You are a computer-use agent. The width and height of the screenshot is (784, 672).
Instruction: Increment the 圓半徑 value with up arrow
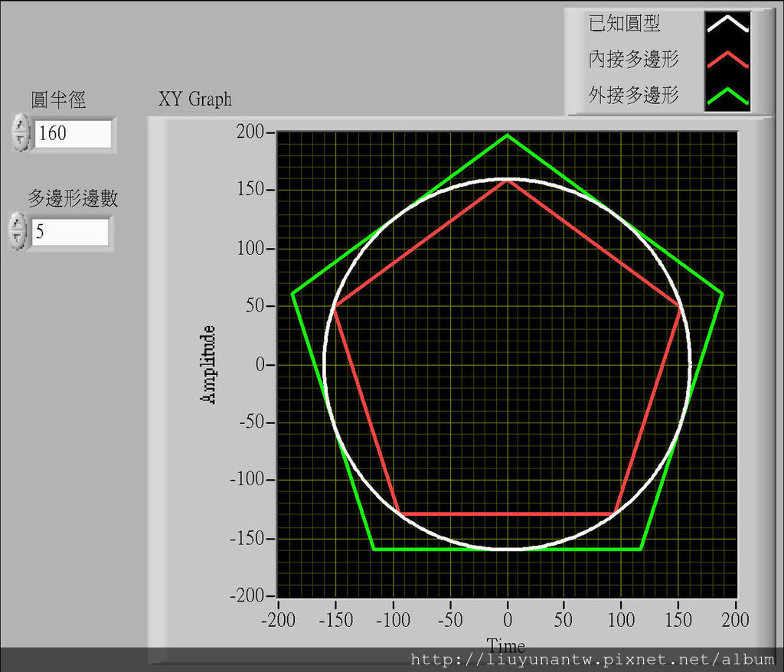point(20,125)
